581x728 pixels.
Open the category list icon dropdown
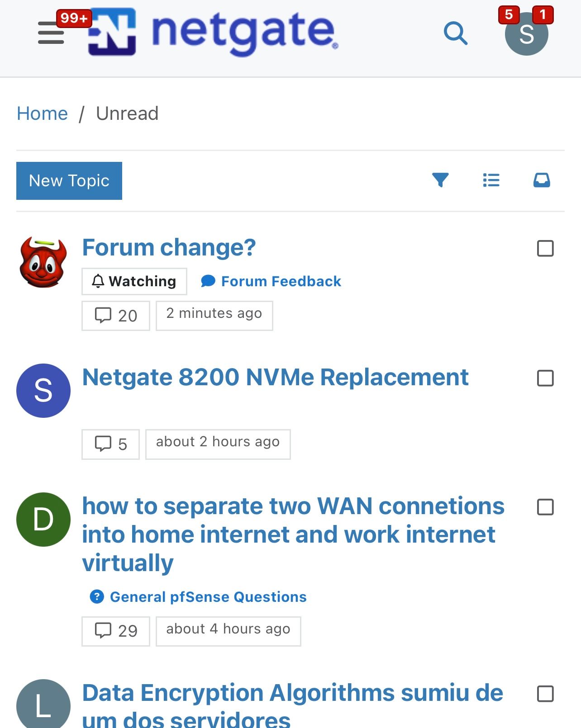(x=491, y=180)
